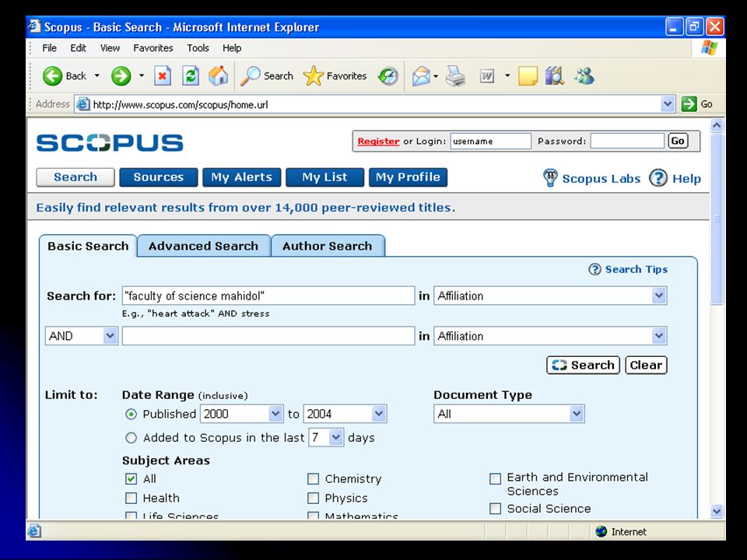The image size is (747, 560).
Task: Select Added to Scopus in the last radio
Action: [x=131, y=438]
